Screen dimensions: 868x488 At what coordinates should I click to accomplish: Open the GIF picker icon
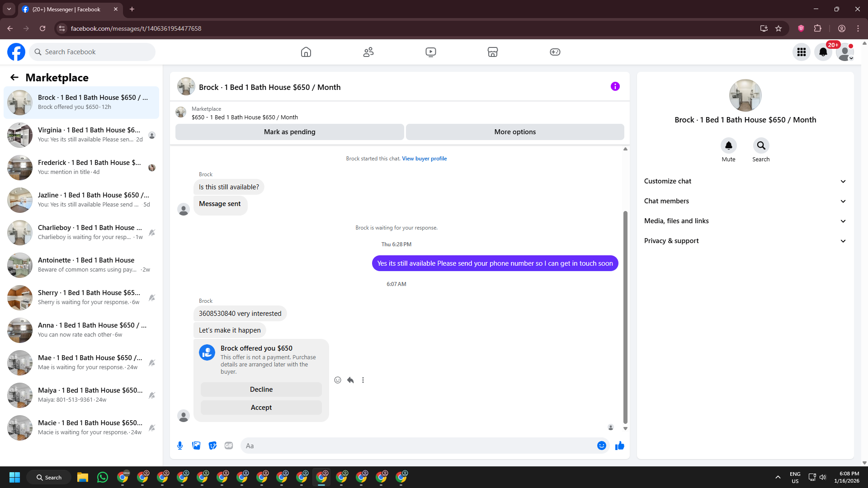229,446
